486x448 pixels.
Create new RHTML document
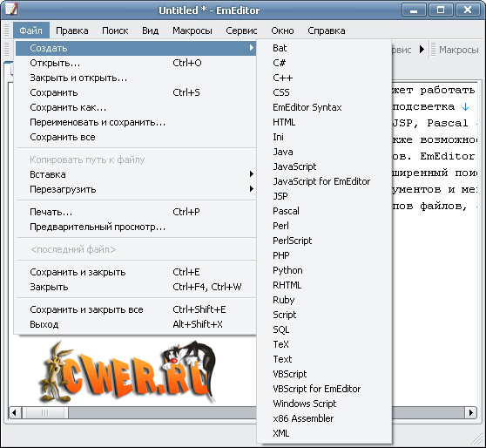pyautogui.click(x=324, y=285)
